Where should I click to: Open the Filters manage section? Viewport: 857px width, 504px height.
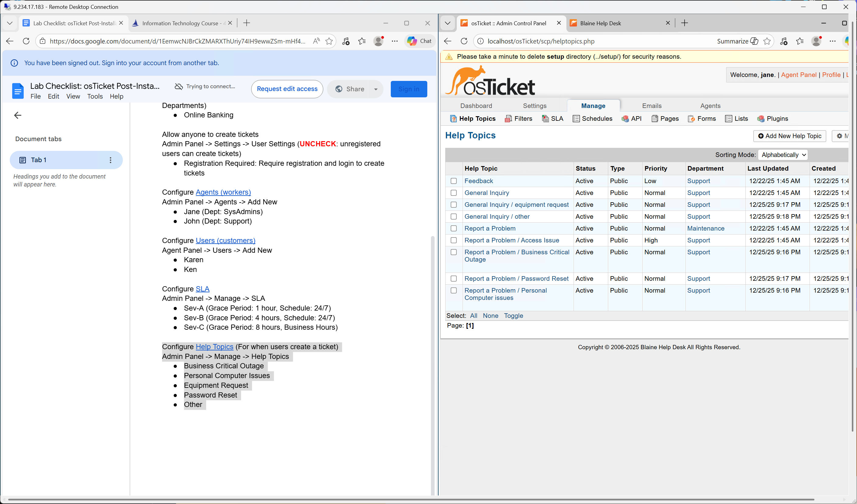pyautogui.click(x=519, y=119)
